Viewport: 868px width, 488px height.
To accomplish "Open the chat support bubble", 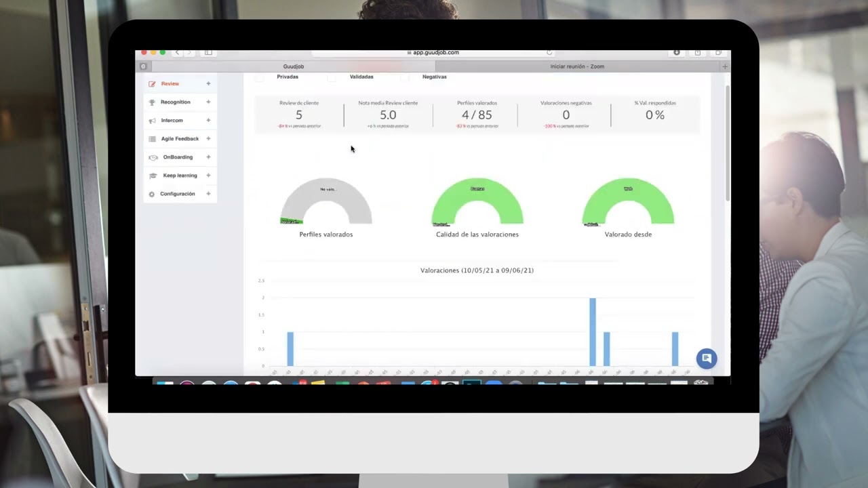I will click(706, 359).
